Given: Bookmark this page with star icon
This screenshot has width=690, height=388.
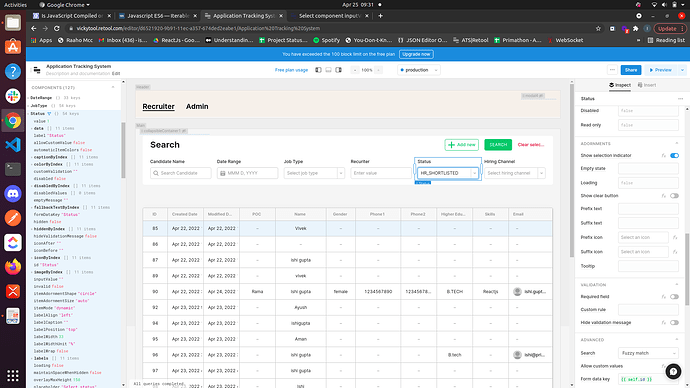Looking at the screenshot, I should 598,28.
